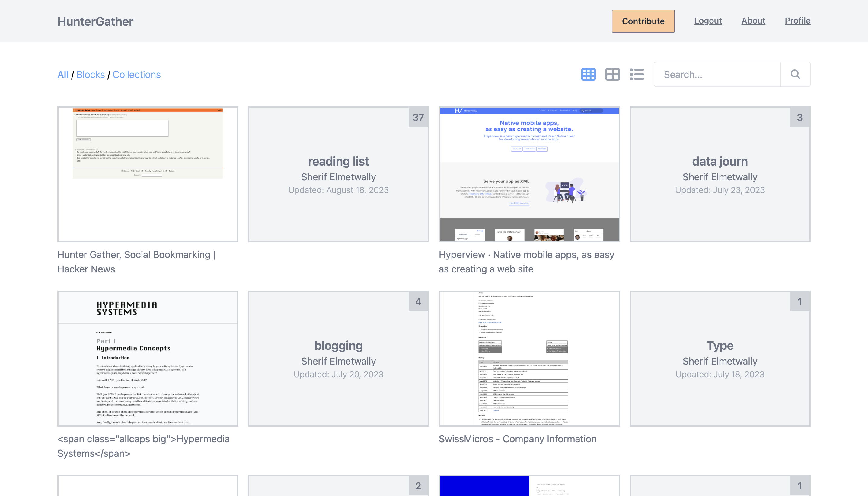Click Sherif Elmetwally under reading list
Image resolution: width=868 pixels, height=496 pixels.
(339, 177)
